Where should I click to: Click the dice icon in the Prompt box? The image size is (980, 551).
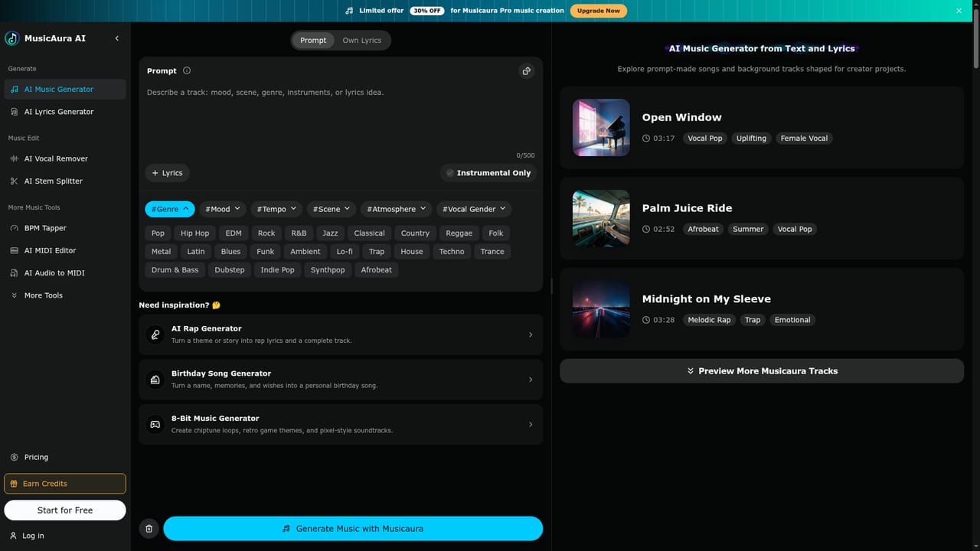click(x=526, y=71)
